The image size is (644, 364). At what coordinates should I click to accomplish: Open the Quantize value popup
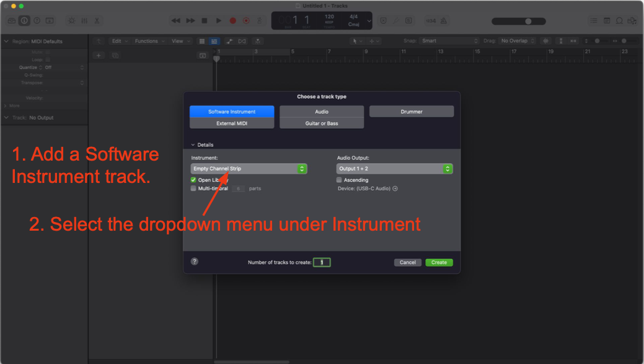pos(63,68)
